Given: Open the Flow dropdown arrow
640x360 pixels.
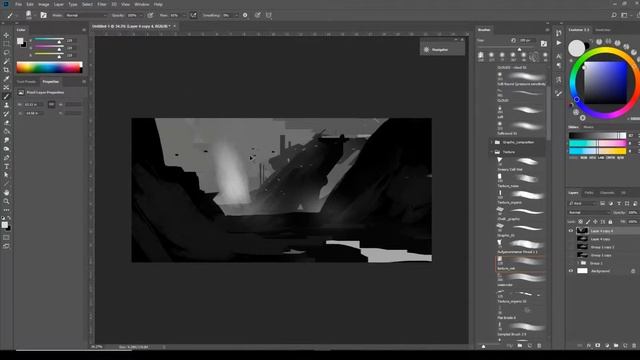Looking at the screenshot, I should pyautogui.click(x=183, y=15).
